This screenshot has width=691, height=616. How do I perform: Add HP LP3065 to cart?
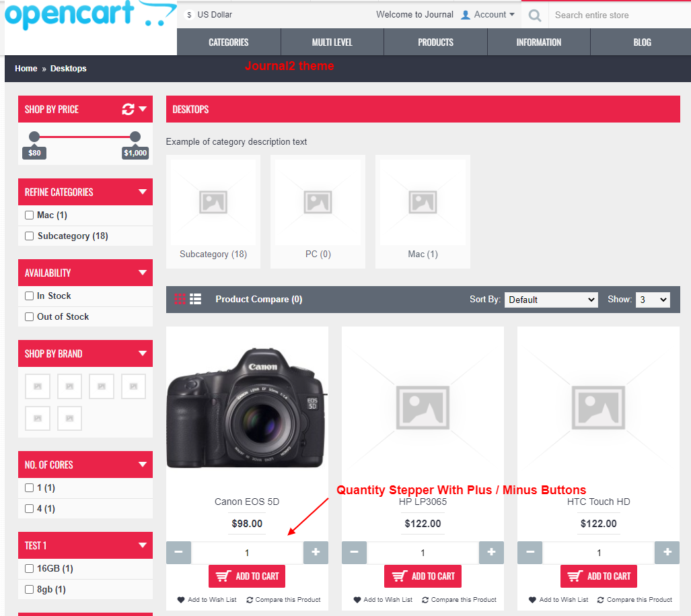(x=423, y=576)
